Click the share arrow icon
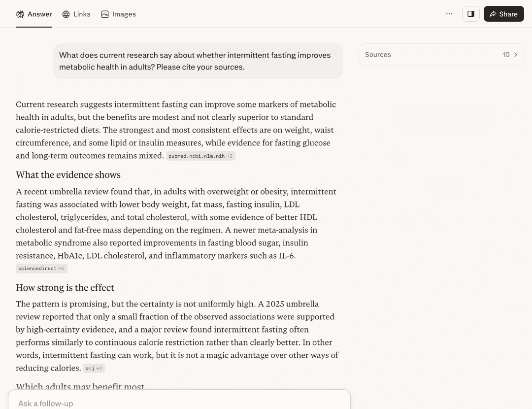This screenshot has height=409, width=532. pos(493,14)
